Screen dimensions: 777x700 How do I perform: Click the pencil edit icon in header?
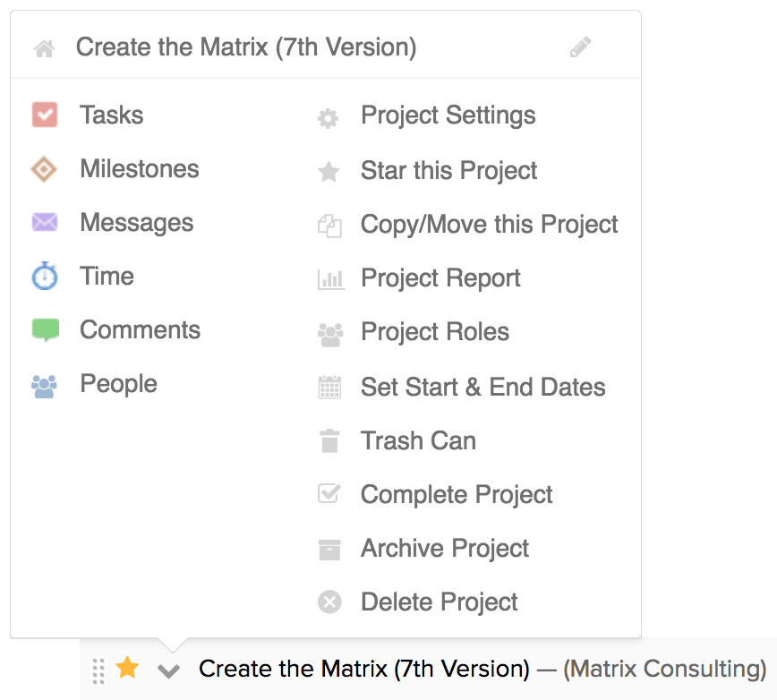tap(580, 47)
